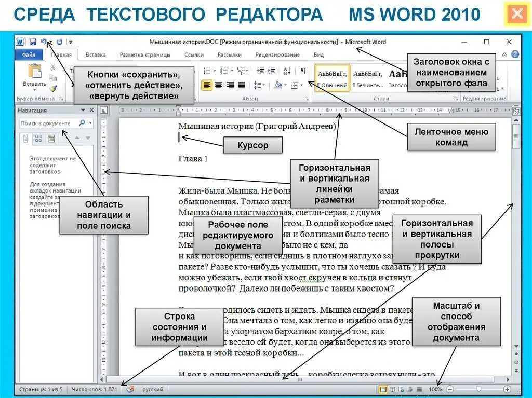Viewport: 532px width, 398px height.
Task: Open the pages thumbnail tab in Навигация
Action: pos(38,139)
